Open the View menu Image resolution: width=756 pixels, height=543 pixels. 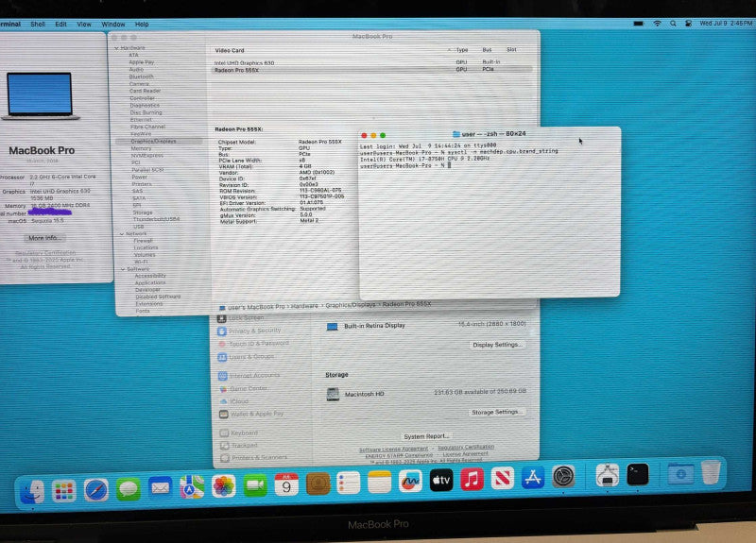tap(84, 25)
